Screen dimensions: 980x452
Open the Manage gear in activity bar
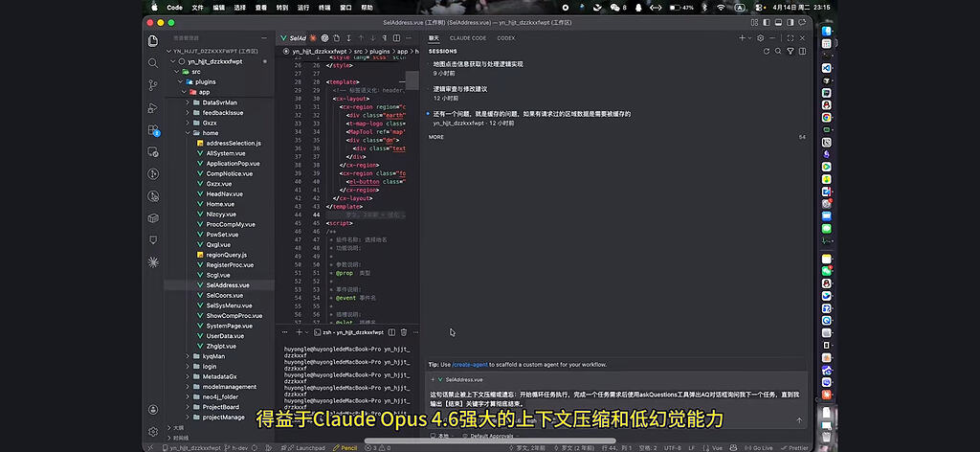click(x=153, y=431)
